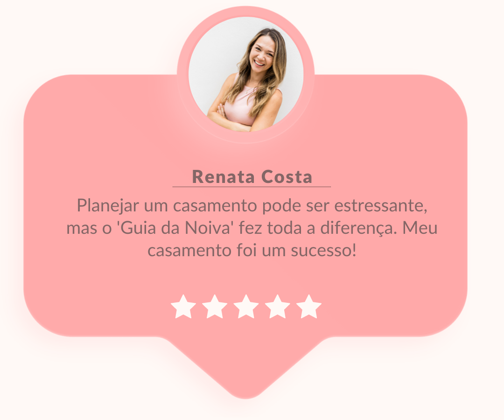This screenshot has width=504, height=420.
Task: Open Renata Costa's circular profile photo
Action: pyautogui.click(x=246, y=74)
